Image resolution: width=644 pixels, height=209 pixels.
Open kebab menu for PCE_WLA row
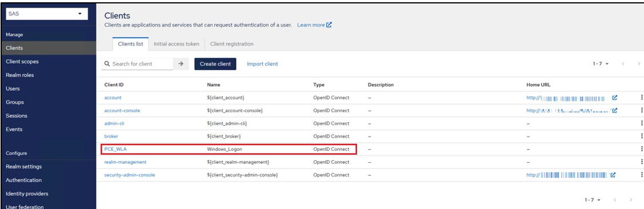[x=641, y=149]
